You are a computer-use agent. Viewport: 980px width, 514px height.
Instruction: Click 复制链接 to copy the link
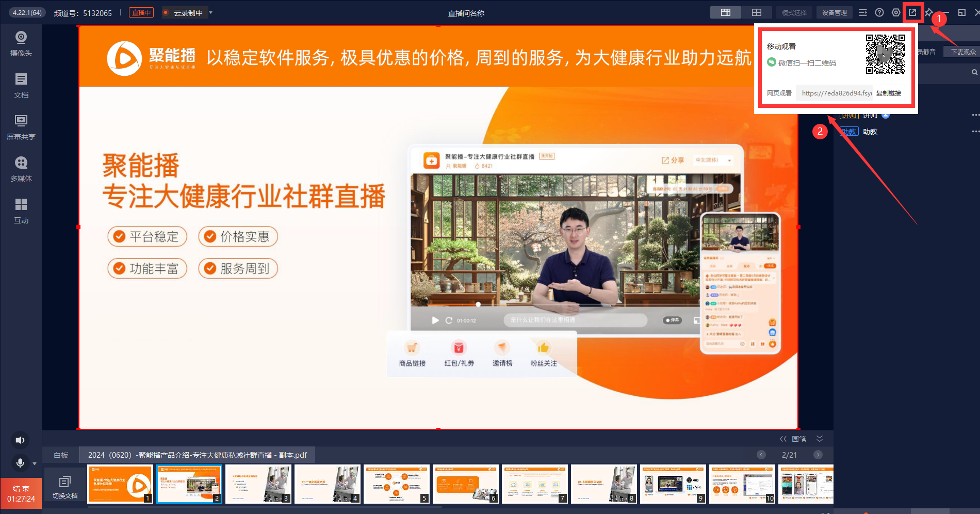point(889,93)
